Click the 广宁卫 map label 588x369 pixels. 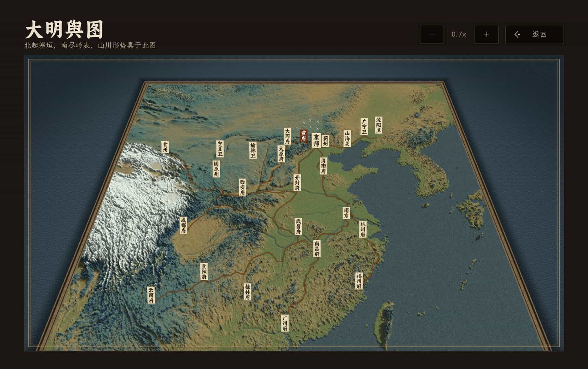tap(364, 127)
